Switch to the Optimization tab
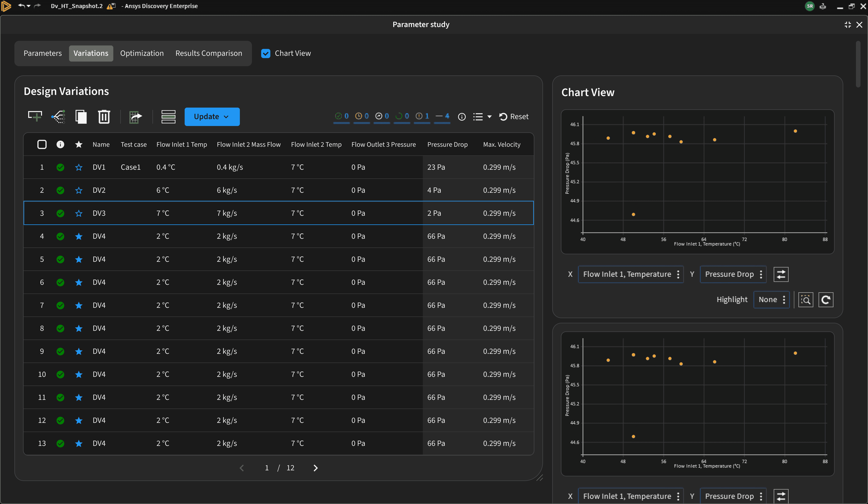This screenshot has width=868, height=504. tap(142, 53)
